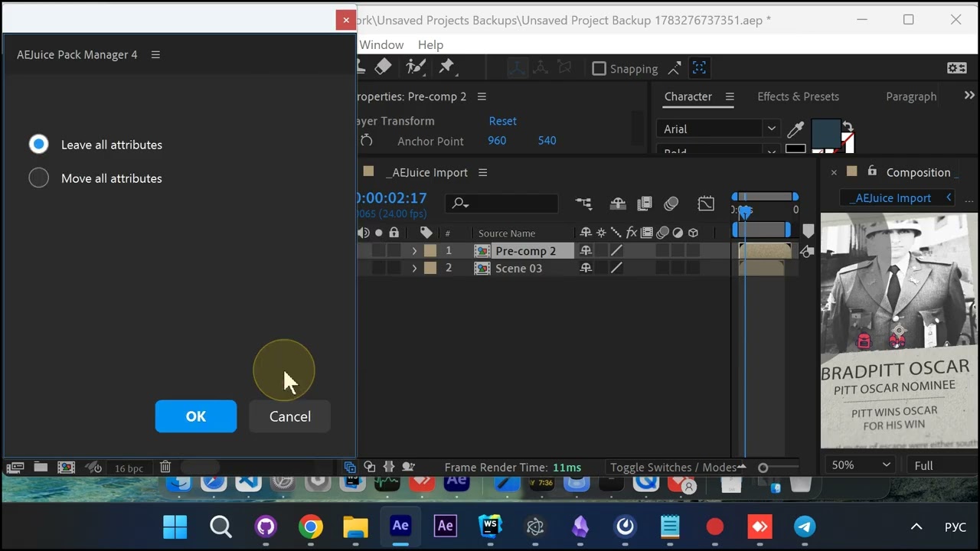Click the Label column tag icon
Image resolution: width=980 pixels, height=551 pixels.
click(426, 233)
